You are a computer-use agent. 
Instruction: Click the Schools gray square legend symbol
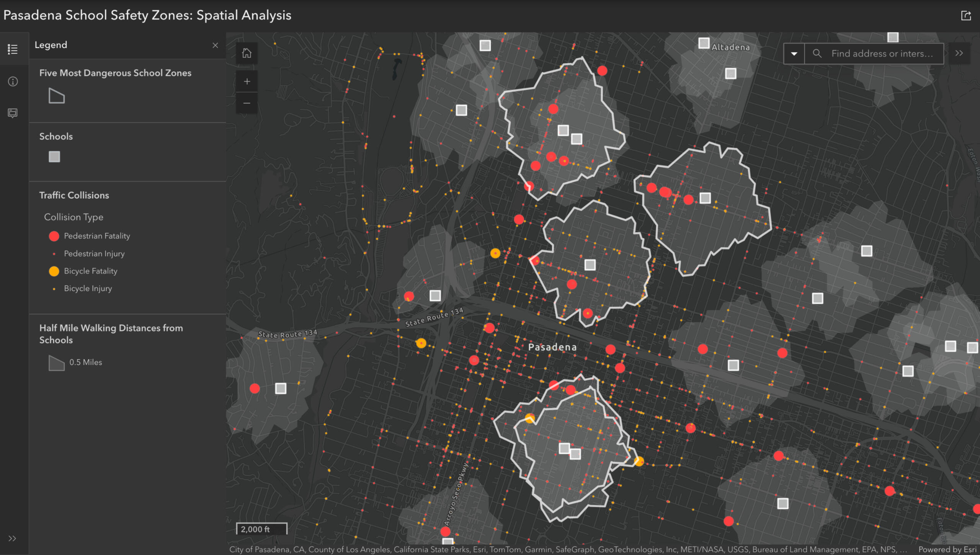tap(54, 157)
